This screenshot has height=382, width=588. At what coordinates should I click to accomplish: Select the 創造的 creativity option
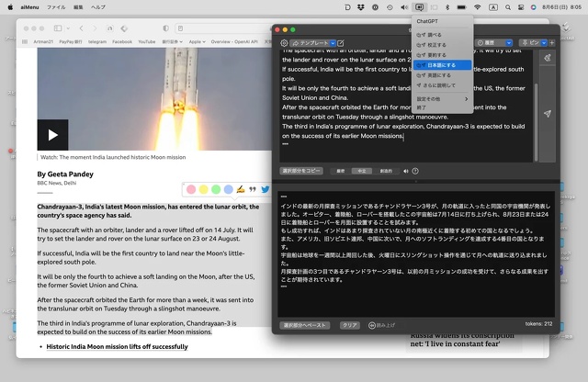pyautogui.click(x=386, y=171)
